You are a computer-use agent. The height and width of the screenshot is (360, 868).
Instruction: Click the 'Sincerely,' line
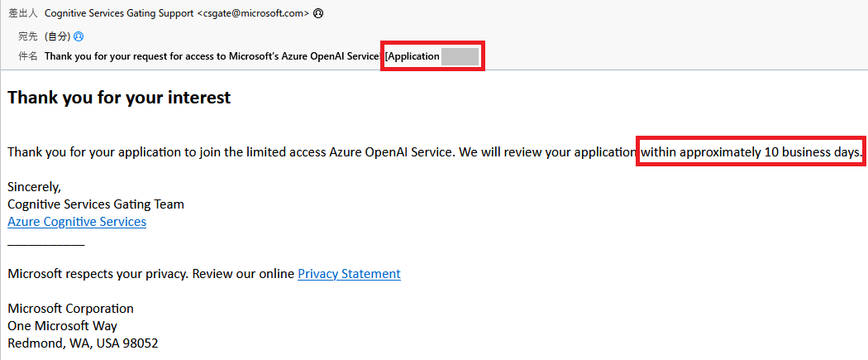click(35, 187)
